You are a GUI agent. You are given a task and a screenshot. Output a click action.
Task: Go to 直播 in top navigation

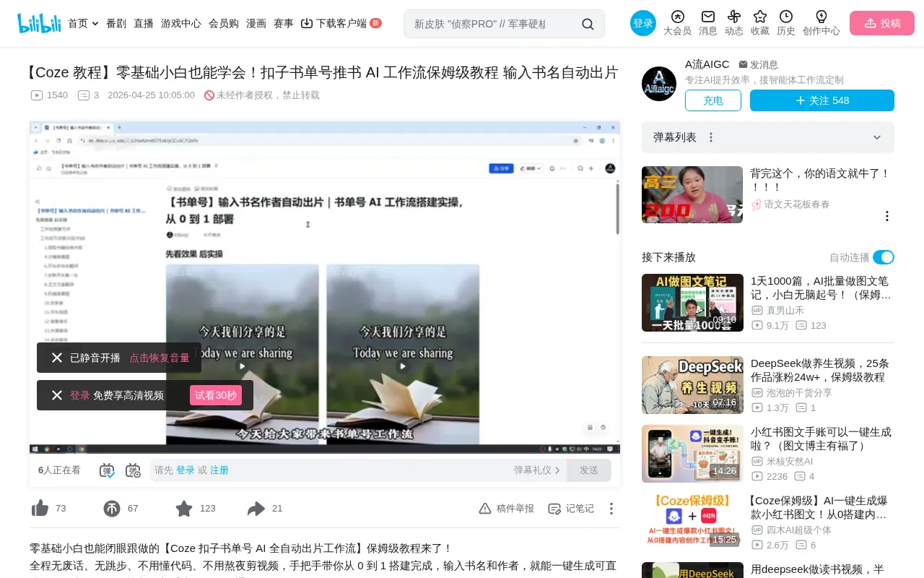tap(144, 23)
